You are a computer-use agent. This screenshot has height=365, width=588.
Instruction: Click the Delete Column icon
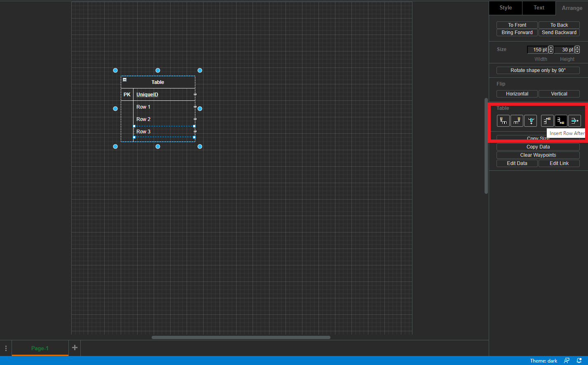click(x=531, y=121)
